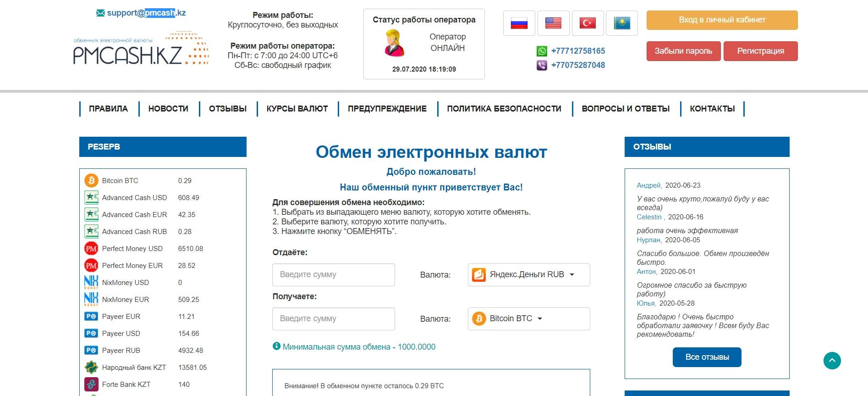Click the Отдаёте amount input field
Image resolution: width=868 pixels, height=396 pixels.
(334, 274)
